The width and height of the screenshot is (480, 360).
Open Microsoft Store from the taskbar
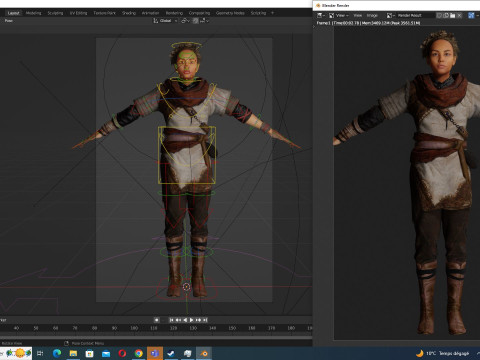coord(90,353)
